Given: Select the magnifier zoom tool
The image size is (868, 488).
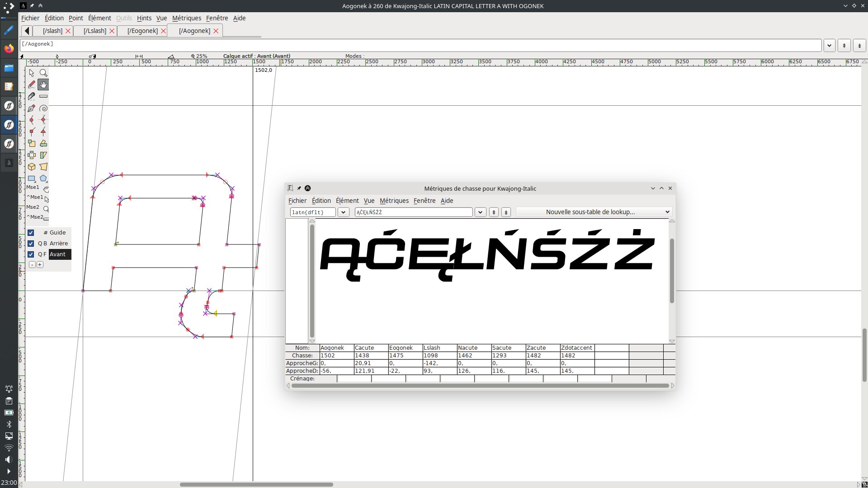Looking at the screenshot, I should coord(43,73).
